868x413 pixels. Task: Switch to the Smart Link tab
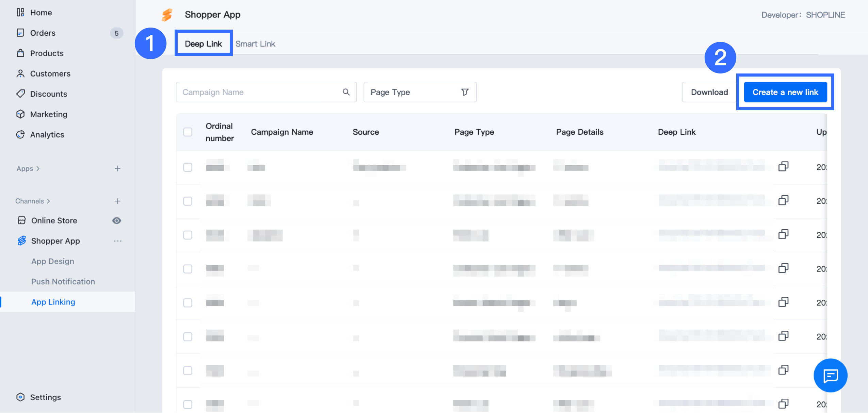point(255,44)
